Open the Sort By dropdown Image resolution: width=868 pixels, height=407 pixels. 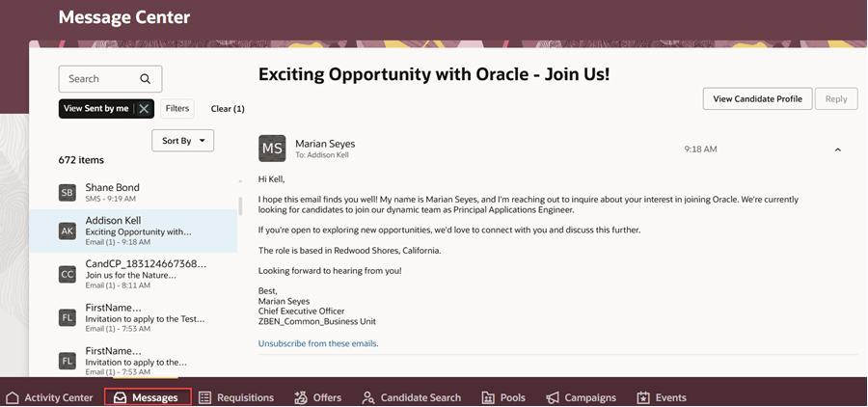tap(182, 141)
